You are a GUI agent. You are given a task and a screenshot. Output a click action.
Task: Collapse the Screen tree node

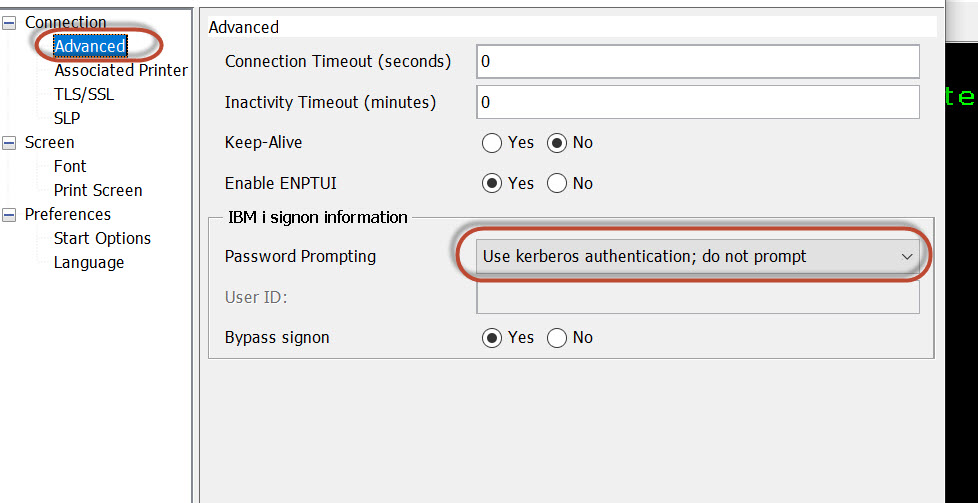[9, 142]
